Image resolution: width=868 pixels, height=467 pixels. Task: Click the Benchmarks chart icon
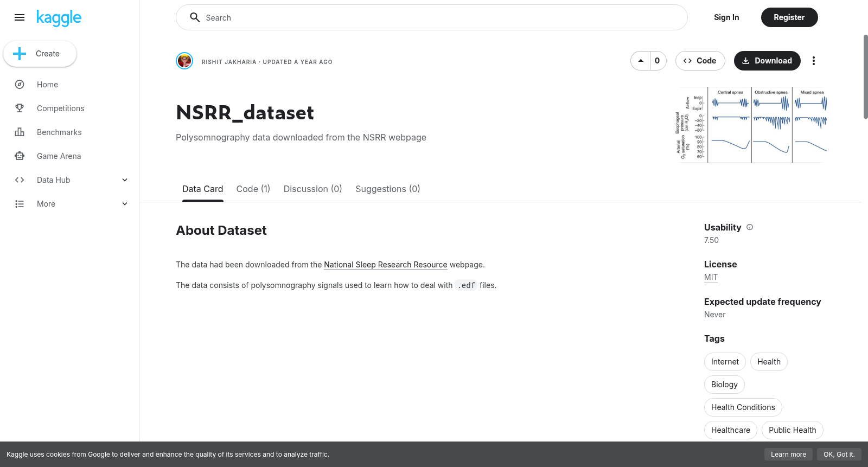(x=20, y=132)
